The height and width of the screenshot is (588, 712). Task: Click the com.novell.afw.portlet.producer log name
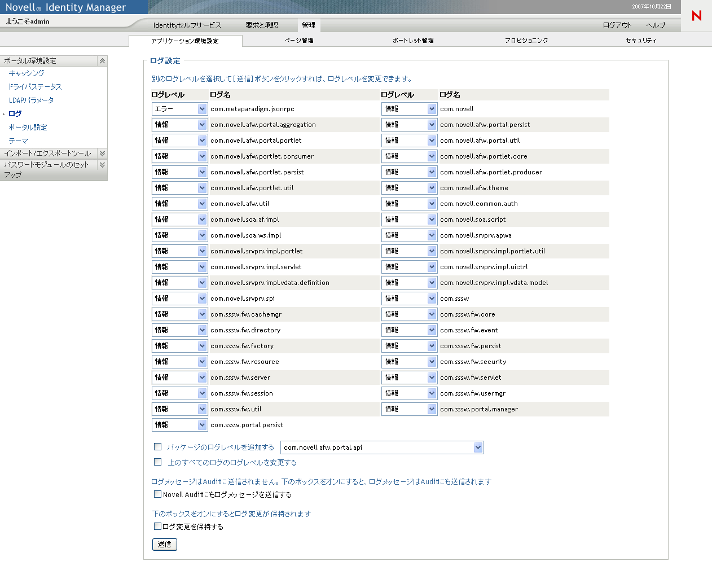491,172
